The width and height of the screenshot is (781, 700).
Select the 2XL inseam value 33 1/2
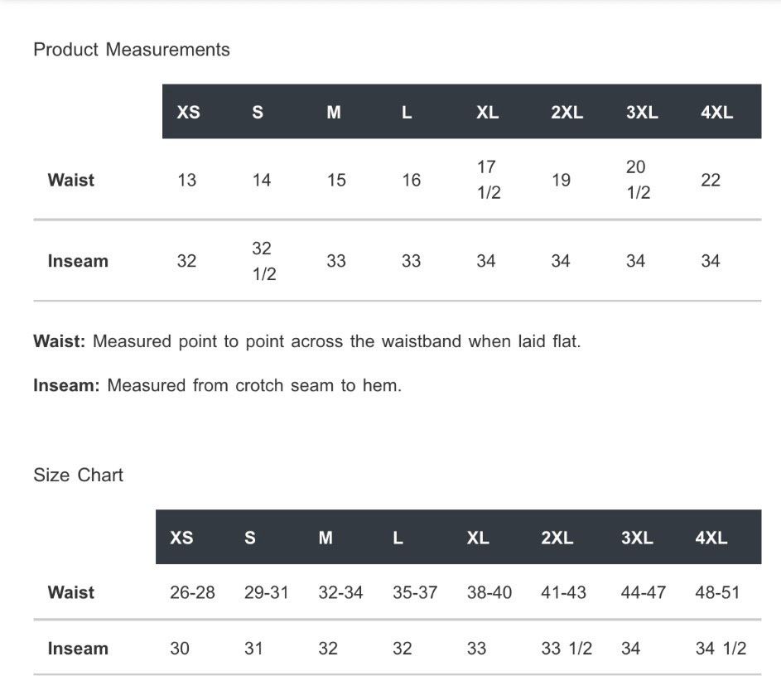[566, 649]
